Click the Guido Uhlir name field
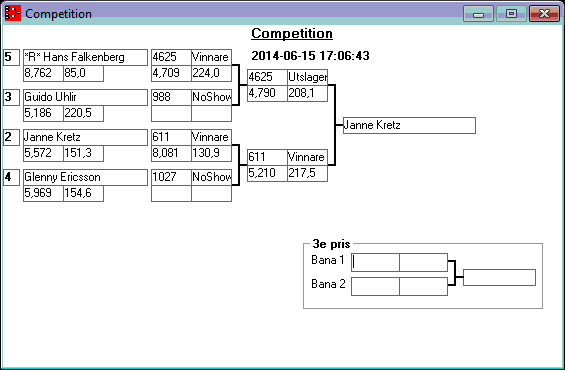This screenshot has height=370, width=565. coord(85,97)
